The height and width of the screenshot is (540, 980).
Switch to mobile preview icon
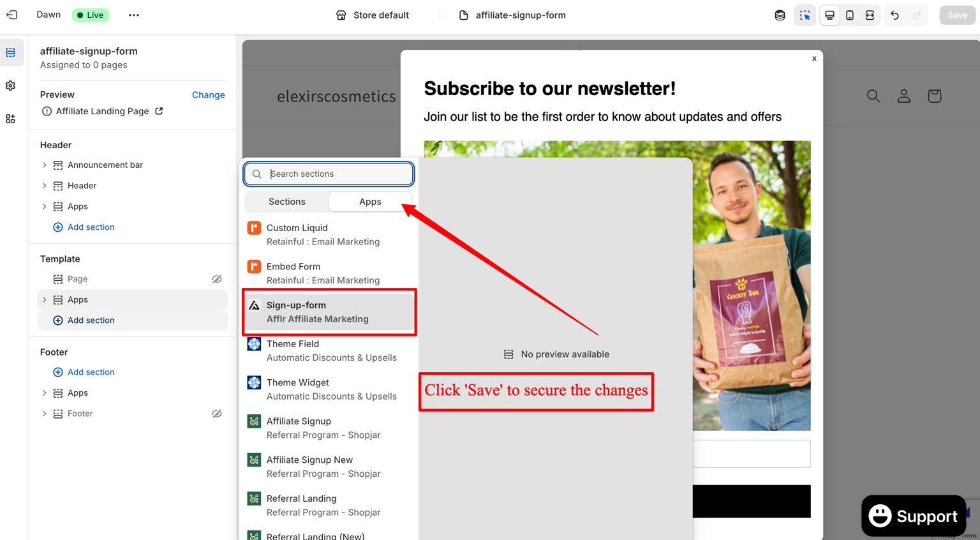tap(850, 15)
